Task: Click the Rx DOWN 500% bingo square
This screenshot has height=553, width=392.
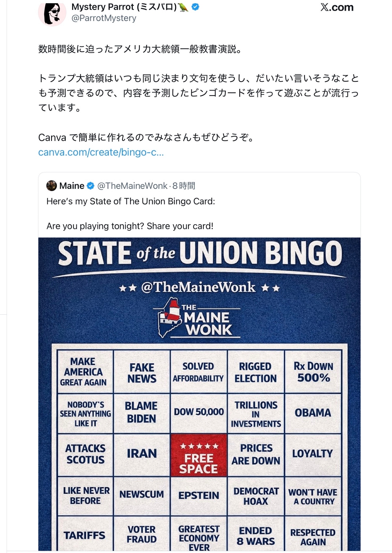Action: 313,372
